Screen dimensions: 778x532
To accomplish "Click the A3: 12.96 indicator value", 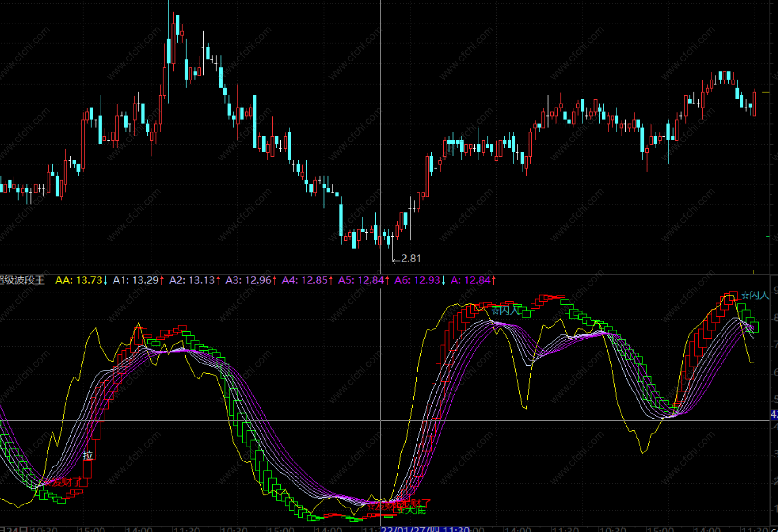I will [x=248, y=280].
